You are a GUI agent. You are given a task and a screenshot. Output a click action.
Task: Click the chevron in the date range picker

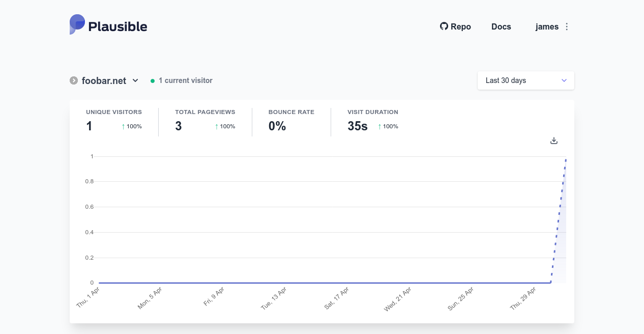tap(564, 80)
